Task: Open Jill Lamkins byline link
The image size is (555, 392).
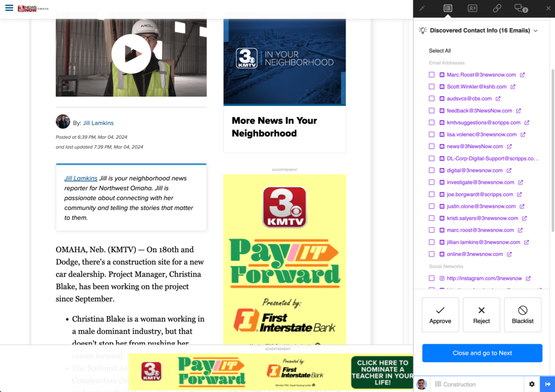Action: pyautogui.click(x=98, y=123)
